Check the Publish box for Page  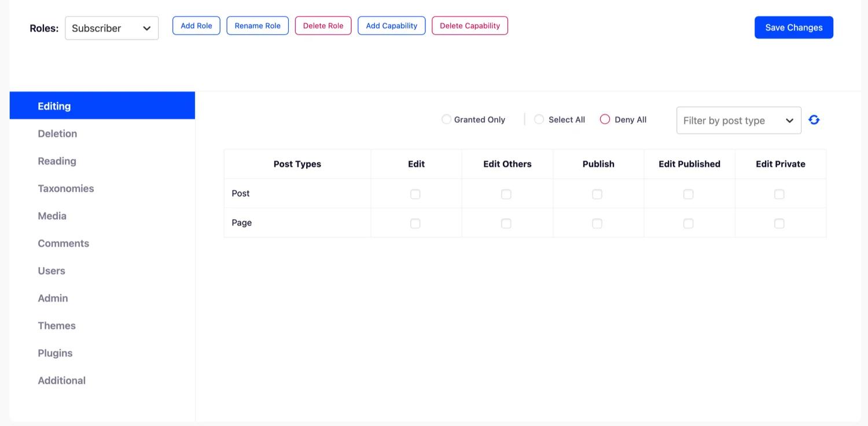click(x=597, y=223)
